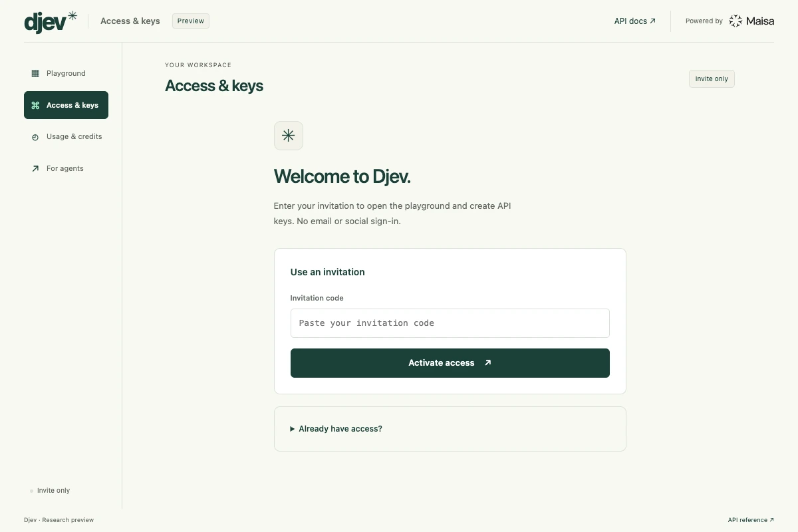The height and width of the screenshot is (532, 798).
Task: Click the Playground grid icon
Action: [35, 73]
